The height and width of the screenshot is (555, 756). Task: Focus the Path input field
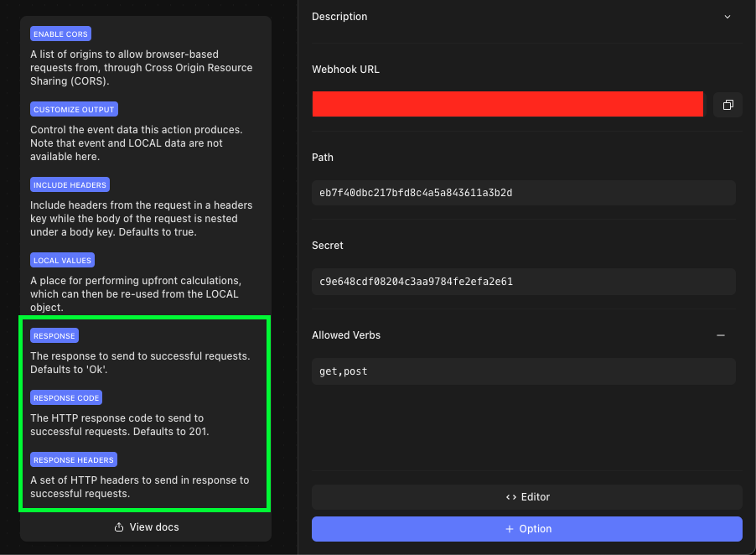point(524,193)
